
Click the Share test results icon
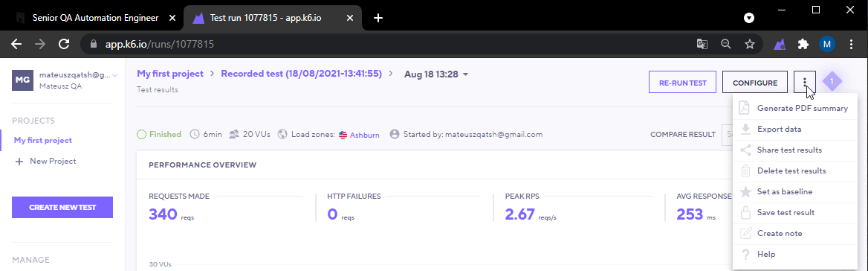click(x=745, y=150)
